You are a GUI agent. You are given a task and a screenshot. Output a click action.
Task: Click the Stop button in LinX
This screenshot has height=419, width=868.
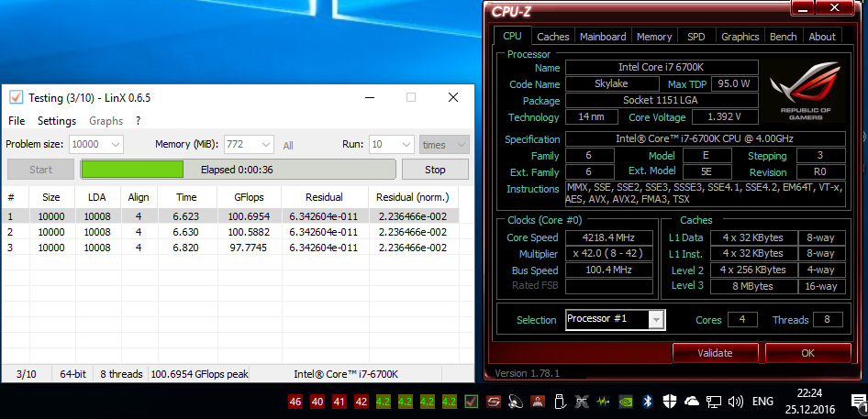(x=435, y=170)
